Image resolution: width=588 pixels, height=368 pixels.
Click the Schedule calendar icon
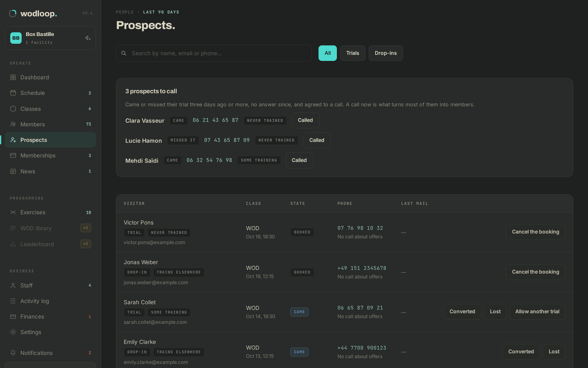[x=13, y=93]
